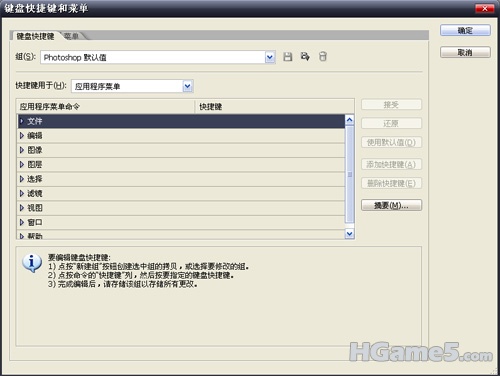
Task: Click the information bubble icon
Action: [x=32, y=263]
